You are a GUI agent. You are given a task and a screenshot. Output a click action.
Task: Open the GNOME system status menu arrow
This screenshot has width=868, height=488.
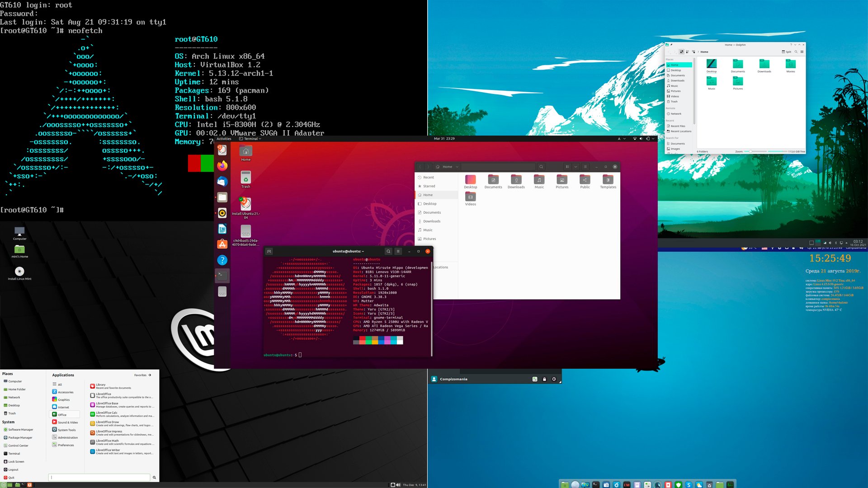[653, 139]
